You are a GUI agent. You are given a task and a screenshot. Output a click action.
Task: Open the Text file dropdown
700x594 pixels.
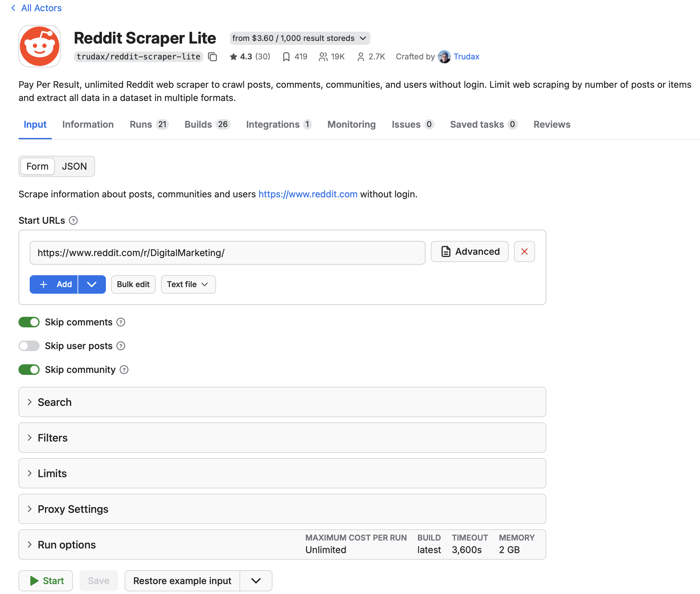pyautogui.click(x=188, y=284)
